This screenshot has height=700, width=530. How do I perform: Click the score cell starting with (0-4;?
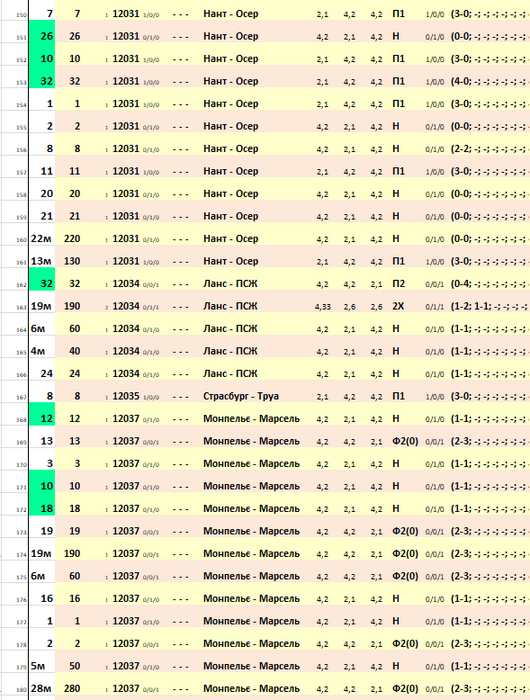click(490, 284)
